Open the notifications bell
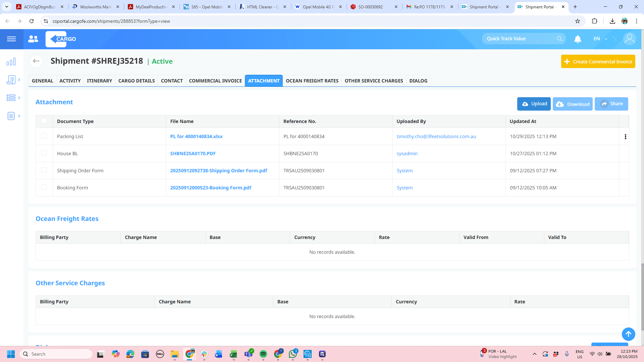Image resolution: width=644 pixels, height=362 pixels. tap(578, 39)
